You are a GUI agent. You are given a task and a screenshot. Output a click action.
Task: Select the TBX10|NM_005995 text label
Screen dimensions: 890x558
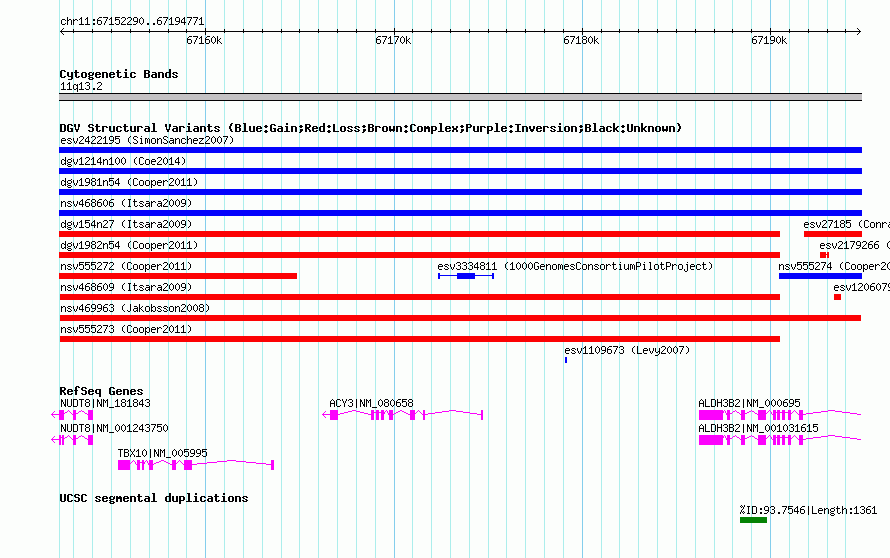tap(162, 453)
